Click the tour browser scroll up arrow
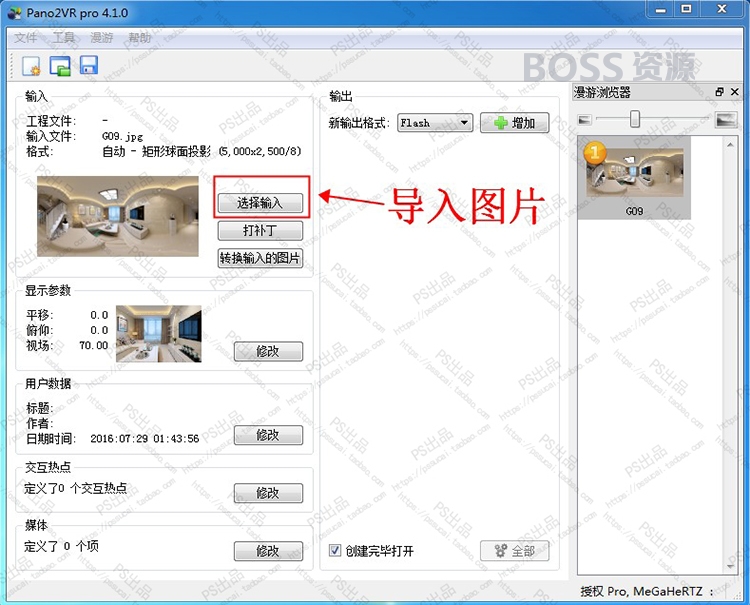Screen dimensions: 750x605 coord(730,144)
